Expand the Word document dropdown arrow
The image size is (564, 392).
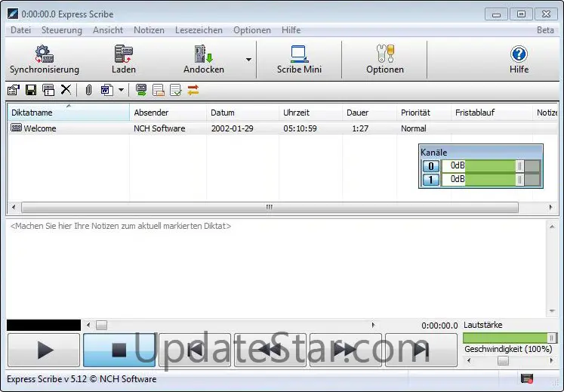[x=122, y=90]
